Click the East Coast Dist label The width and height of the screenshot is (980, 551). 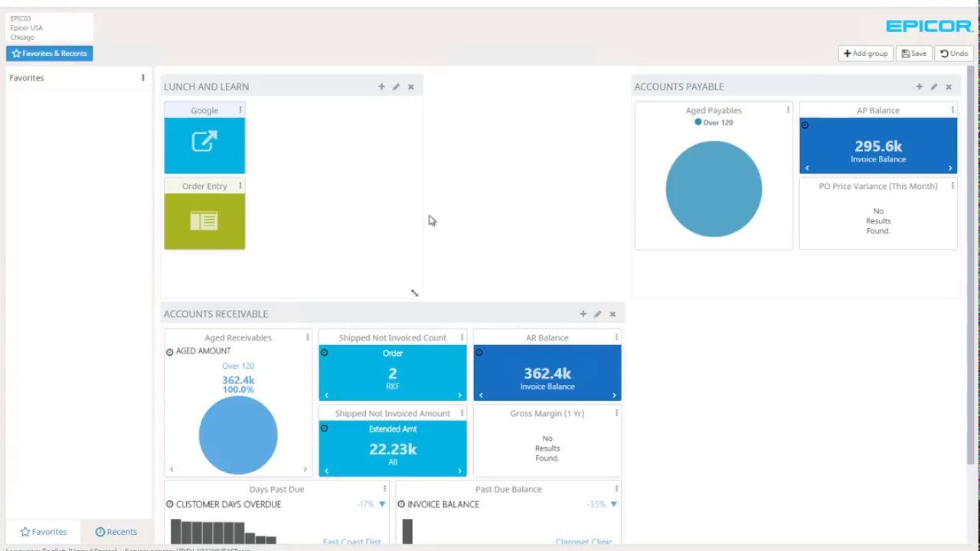(x=351, y=542)
